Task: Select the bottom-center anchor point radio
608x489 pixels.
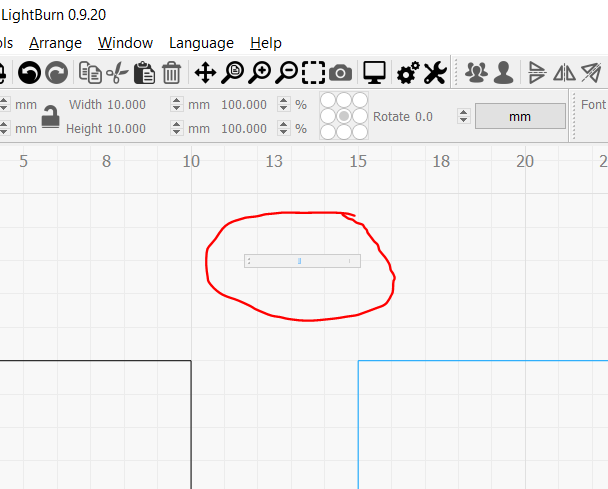Action: point(344,132)
